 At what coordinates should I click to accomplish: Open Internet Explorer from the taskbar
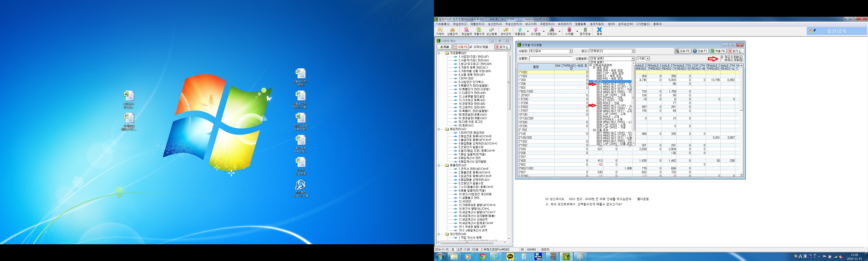click(x=496, y=257)
